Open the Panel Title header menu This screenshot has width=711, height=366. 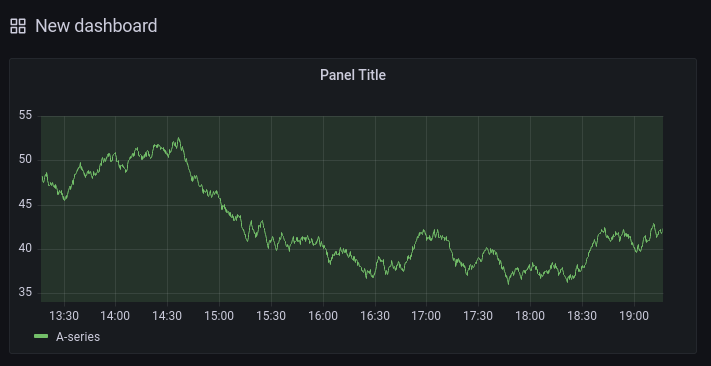353,75
